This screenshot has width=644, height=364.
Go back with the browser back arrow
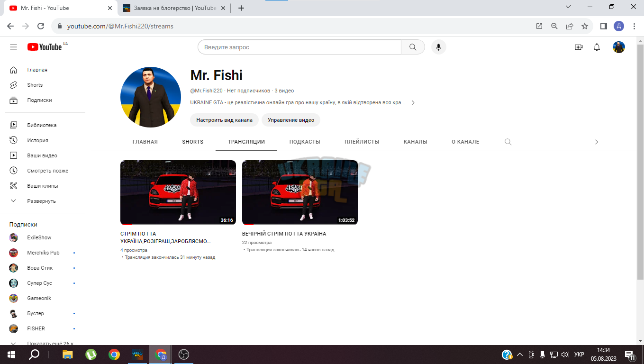click(10, 26)
